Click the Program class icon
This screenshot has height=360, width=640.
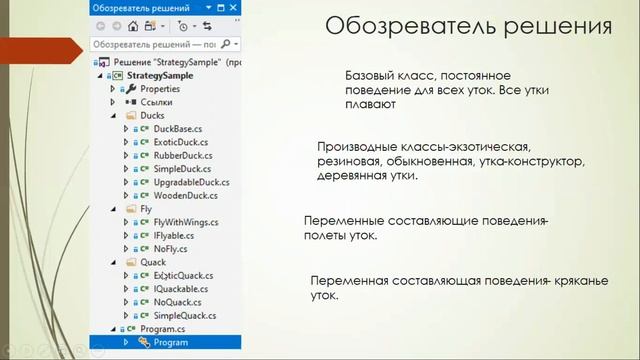(144, 342)
